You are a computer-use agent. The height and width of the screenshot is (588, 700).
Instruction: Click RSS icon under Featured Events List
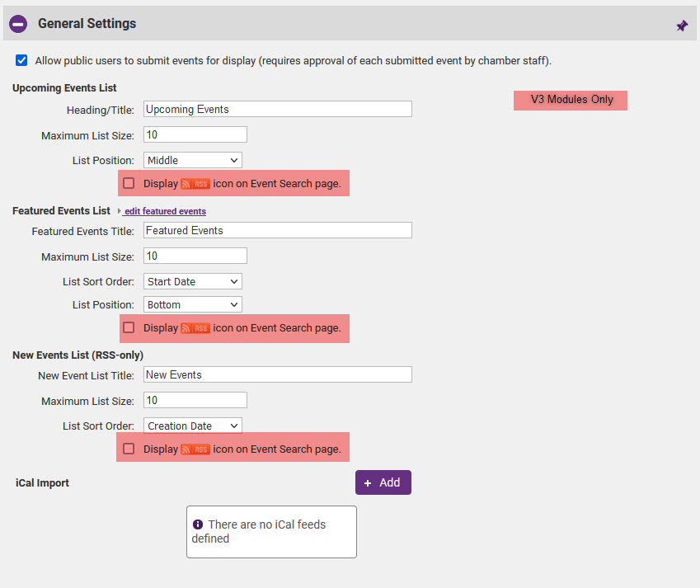[195, 328]
